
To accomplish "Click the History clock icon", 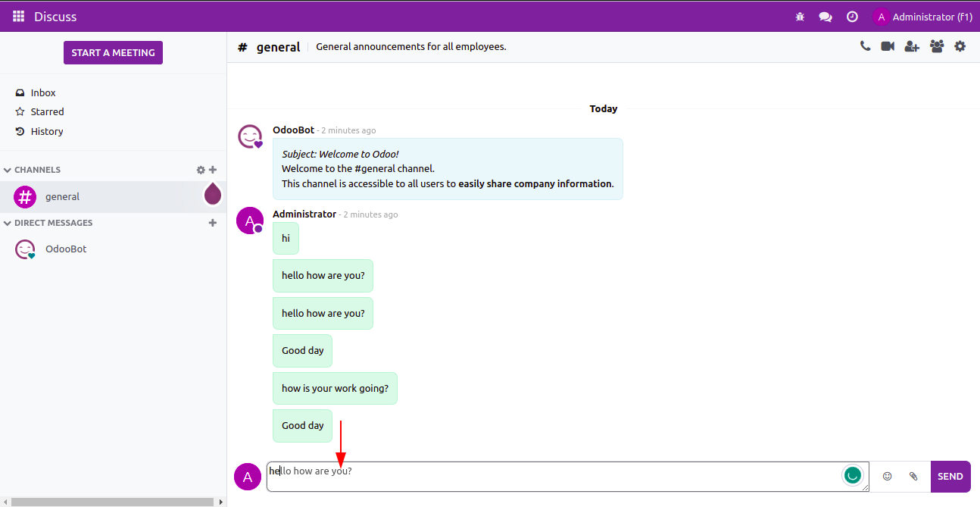I will tap(20, 131).
